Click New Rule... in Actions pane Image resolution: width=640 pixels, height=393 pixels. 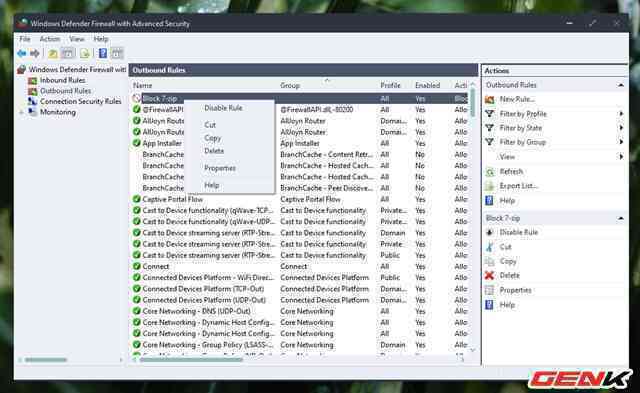click(x=517, y=99)
